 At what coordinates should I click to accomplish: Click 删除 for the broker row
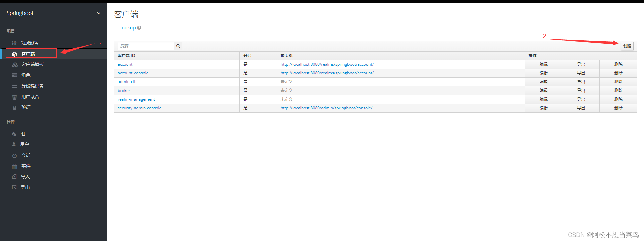pyautogui.click(x=619, y=91)
